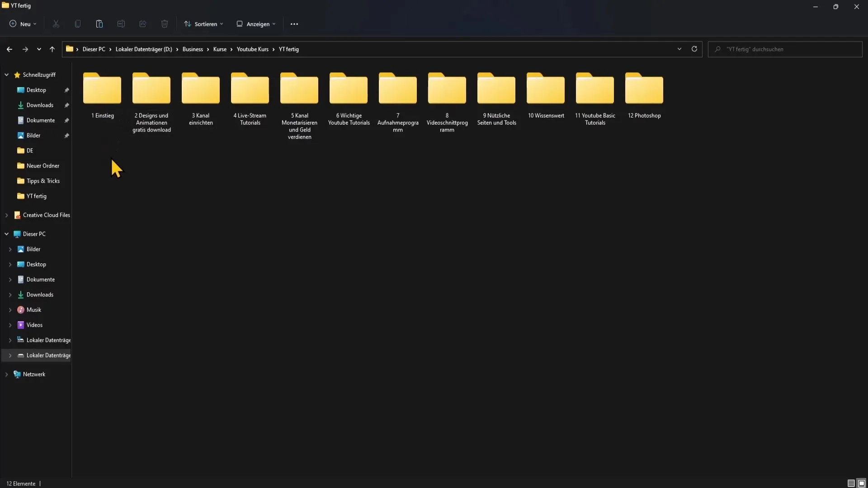The image size is (868, 488).
Task: Unpin Downloads via its pin icon
Action: [66, 105]
